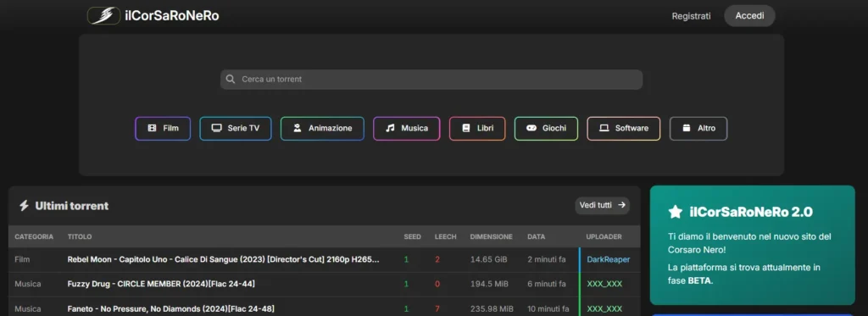
Task: Click the person icon in Animazione button
Action: pos(298,128)
